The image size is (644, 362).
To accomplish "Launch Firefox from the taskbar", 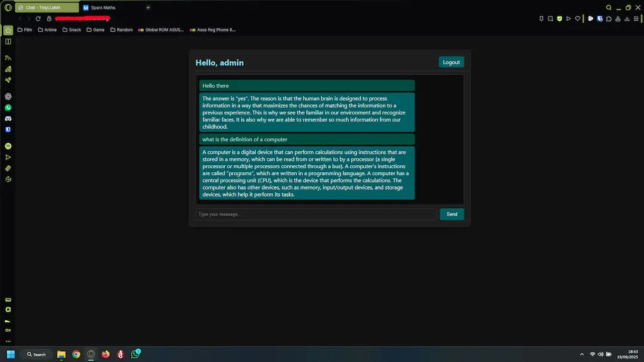I will 106,354.
